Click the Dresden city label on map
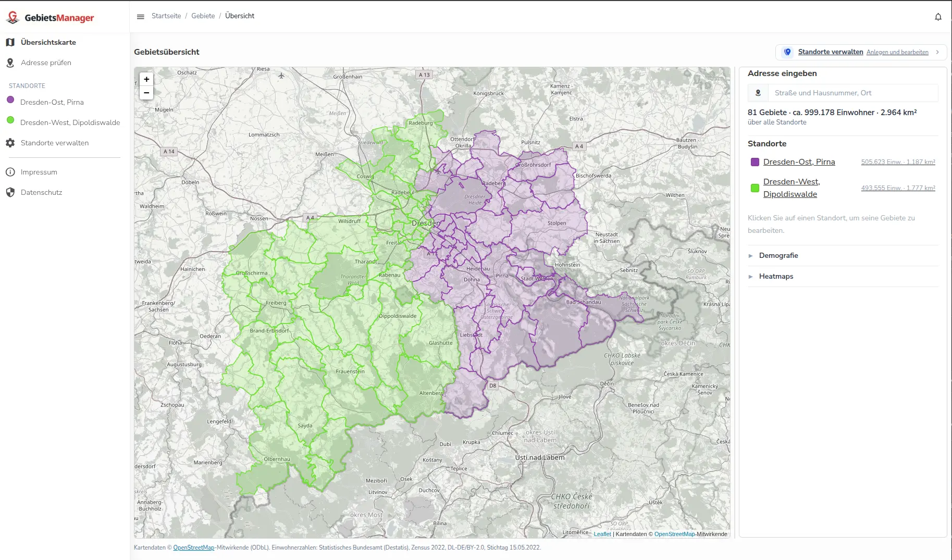This screenshot has width=952, height=560. 426,223
